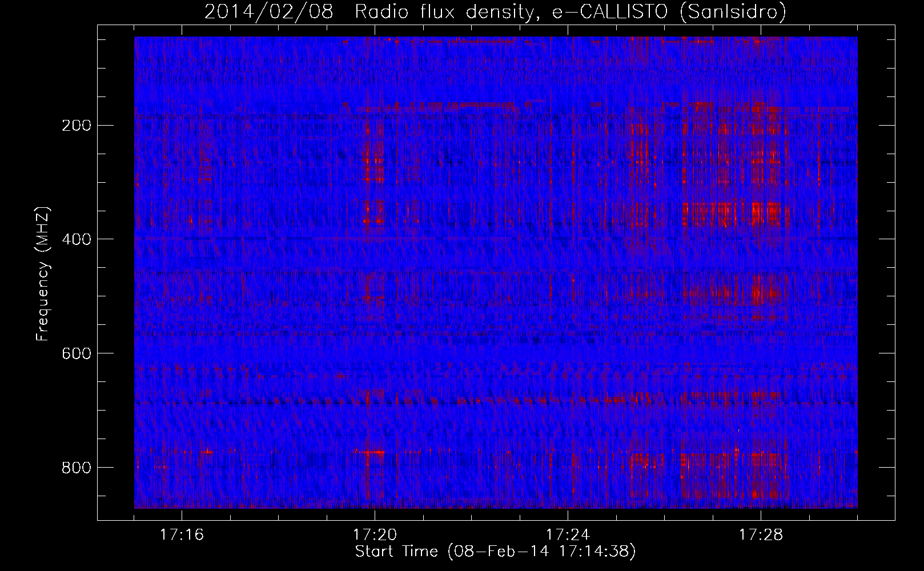This screenshot has height=571, width=924.
Task: Click the 'Frequency (MHZ)' axis label
Action: click(42, 274)
